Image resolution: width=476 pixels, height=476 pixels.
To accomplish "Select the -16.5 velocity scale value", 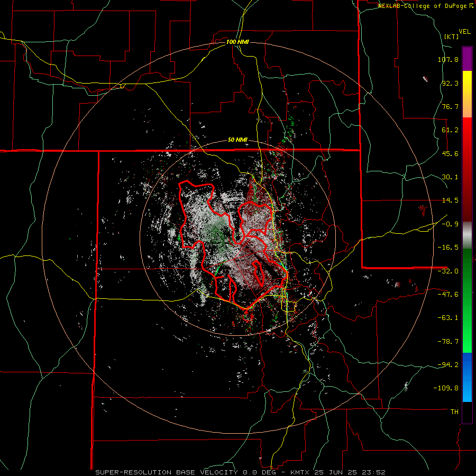I will point(448,248).
